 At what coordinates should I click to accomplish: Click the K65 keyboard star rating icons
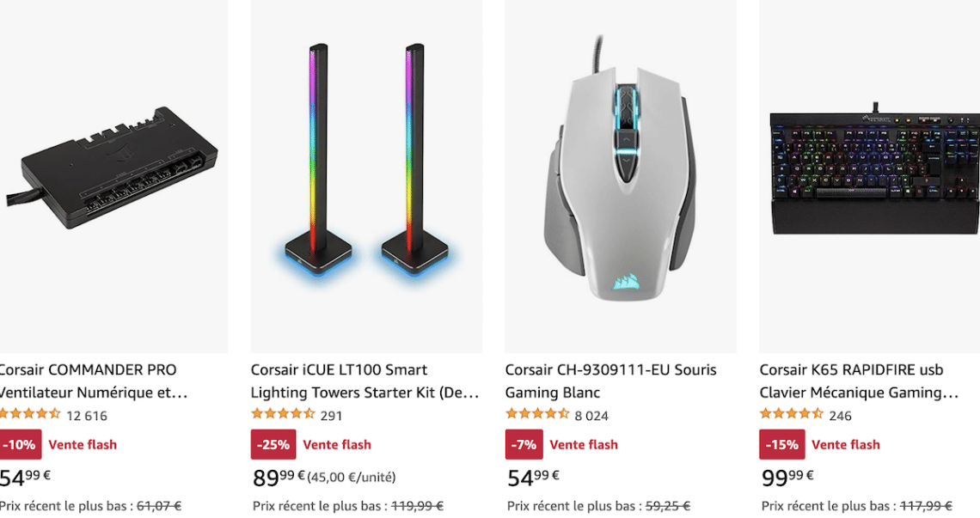coord(791,415)
